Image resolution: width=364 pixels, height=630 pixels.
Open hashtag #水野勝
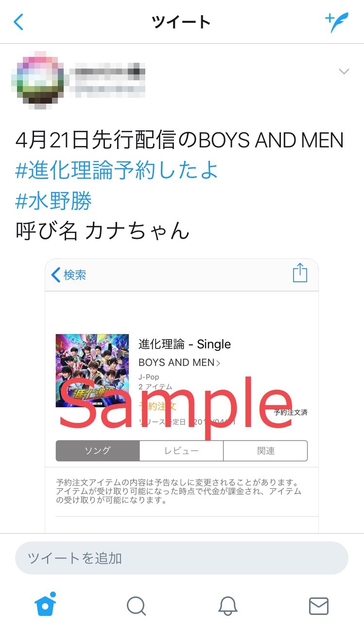(x=53, y=200)
